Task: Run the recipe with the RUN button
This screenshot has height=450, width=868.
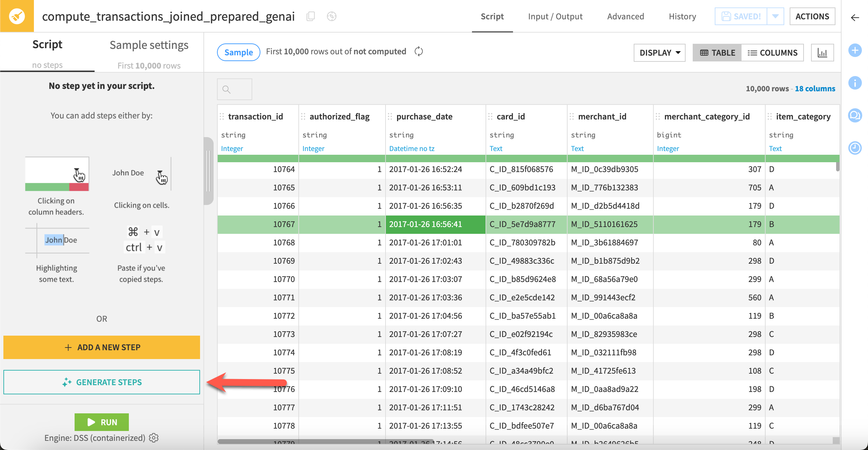Action: pyautogui.click(x=101, y=422)
